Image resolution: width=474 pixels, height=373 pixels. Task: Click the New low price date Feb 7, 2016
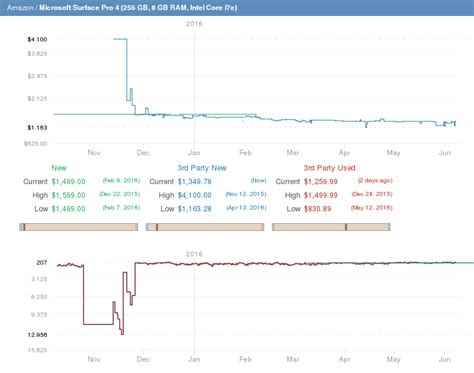tap(121, 208)
